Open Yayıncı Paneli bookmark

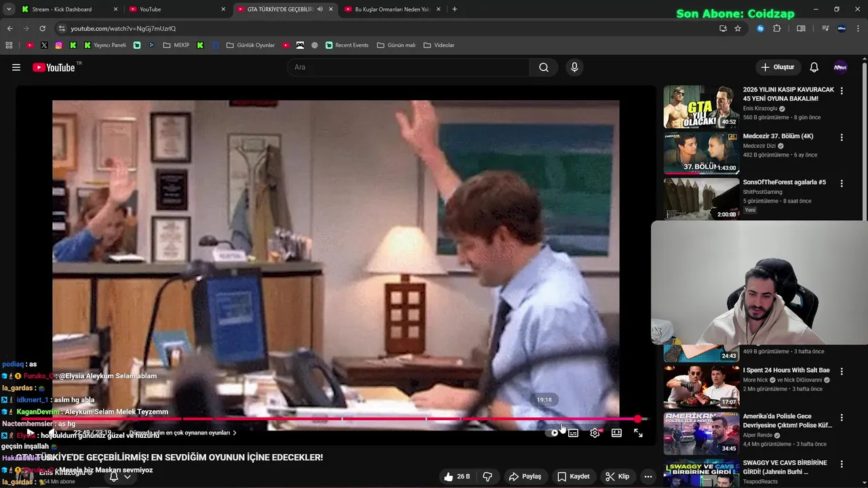105,45
